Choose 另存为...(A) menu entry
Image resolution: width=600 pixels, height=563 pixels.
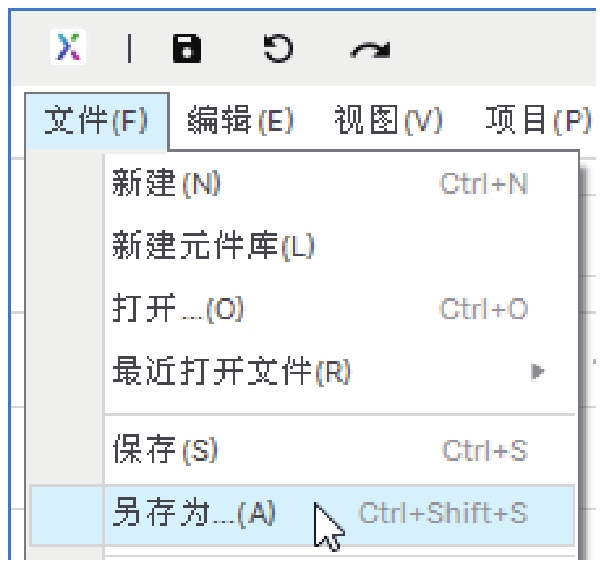pyautogui.click(x=190, y=514)
